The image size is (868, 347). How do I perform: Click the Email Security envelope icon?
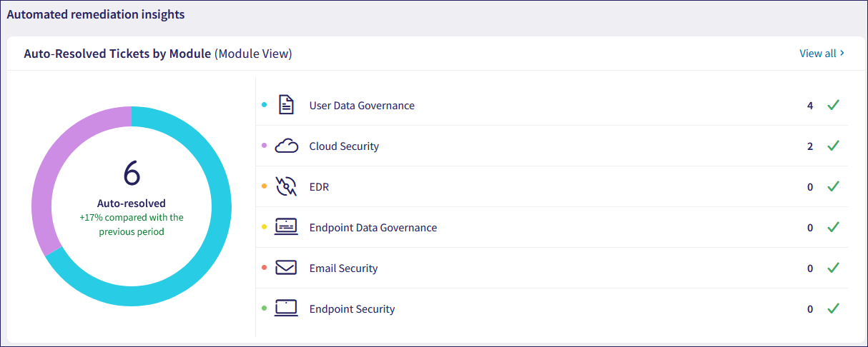pos(286,268)
